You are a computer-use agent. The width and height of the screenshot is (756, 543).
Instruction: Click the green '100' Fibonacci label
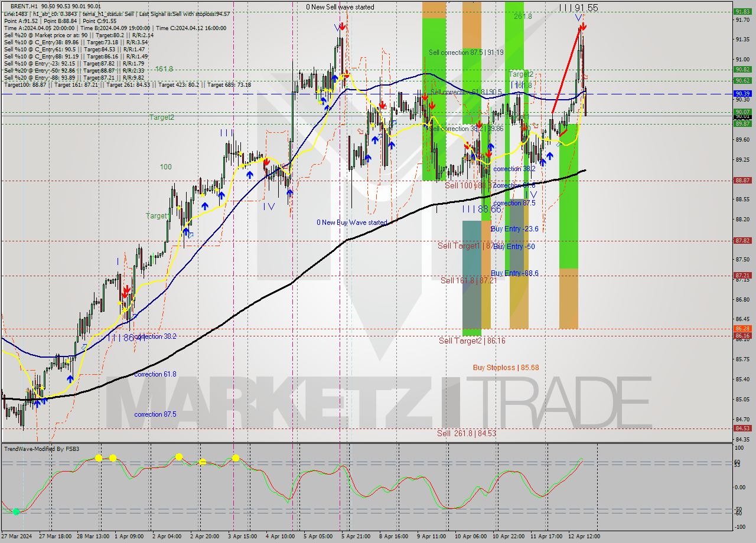(166, 167)
